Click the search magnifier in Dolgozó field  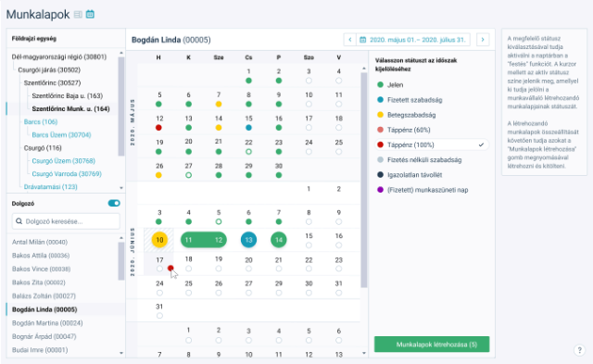(19, 221)
